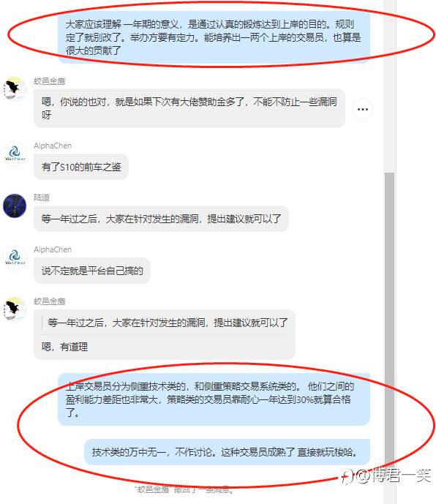The height and width of the screenshot is (504, 436).
Task: Open username 蛟邑金鹰 above 你说的也对 message
Action: 50,81
